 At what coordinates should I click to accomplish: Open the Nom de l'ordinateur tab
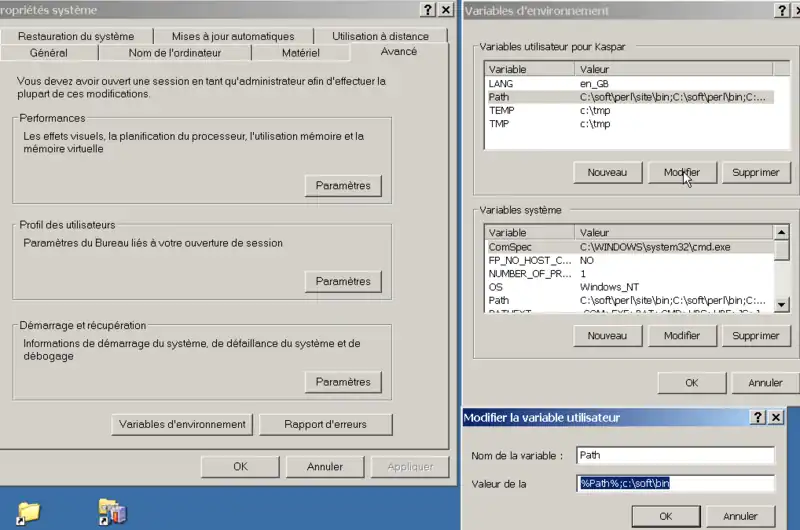pyautogui.click(x=174, y=53)
